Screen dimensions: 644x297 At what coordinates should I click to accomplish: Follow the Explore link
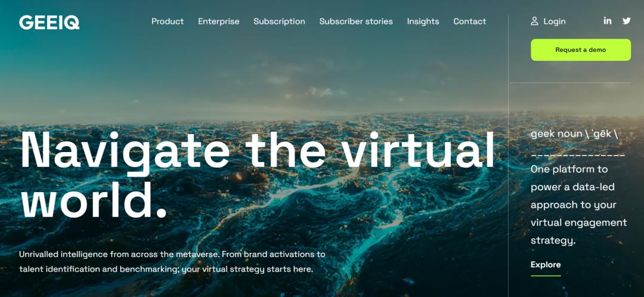click(x=546, y=265)
